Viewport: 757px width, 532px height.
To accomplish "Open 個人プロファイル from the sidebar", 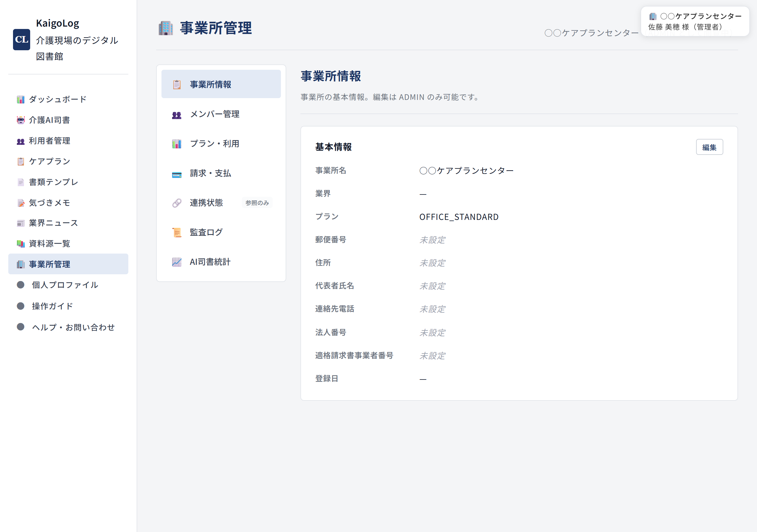I will click(x=68, y=285).
